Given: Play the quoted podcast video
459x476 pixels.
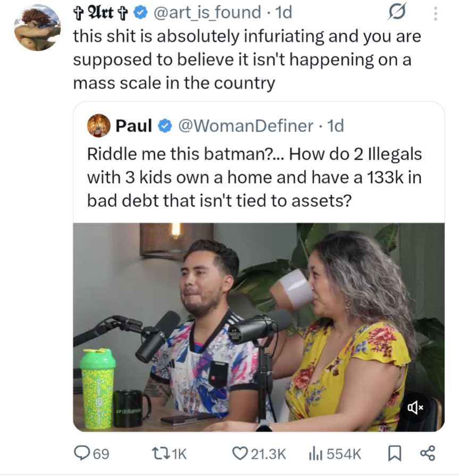Looking at the screenshot, I should (x=258, y=327).
